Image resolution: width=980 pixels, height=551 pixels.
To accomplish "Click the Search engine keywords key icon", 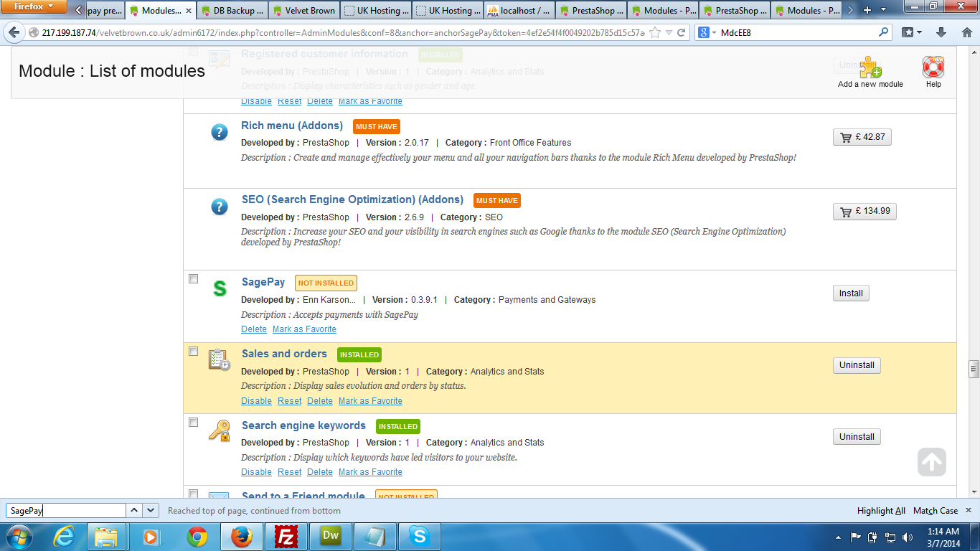I will [219, 430].
